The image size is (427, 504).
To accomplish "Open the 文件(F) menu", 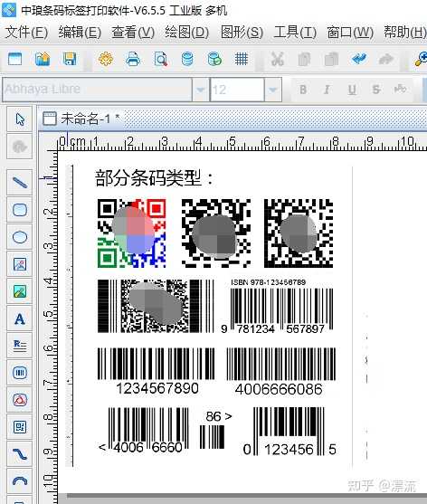I will tap(26, 33).
